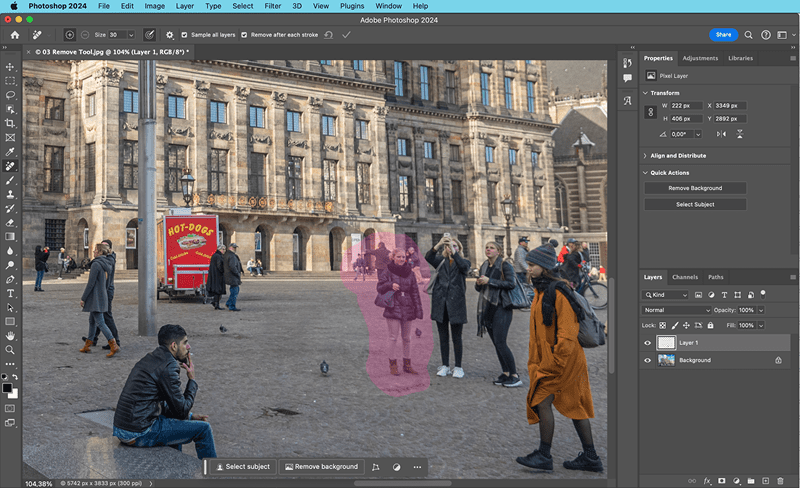Open the rotation angle dropdown arrow
This screenshot has height=488, width=800.
698,134
